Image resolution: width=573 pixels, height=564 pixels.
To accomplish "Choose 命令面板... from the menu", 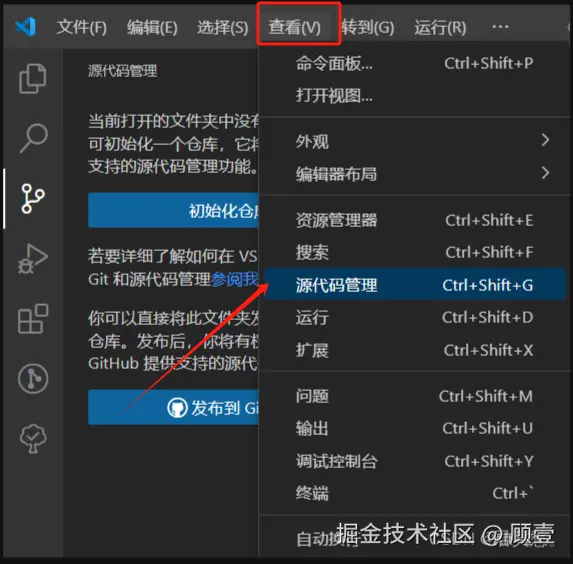I will (x=415, y=64).
